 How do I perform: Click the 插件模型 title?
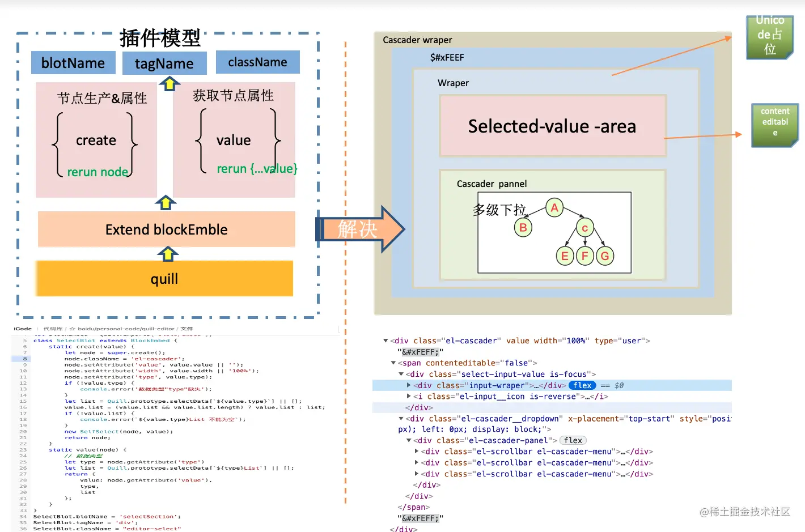coord(160,39)
